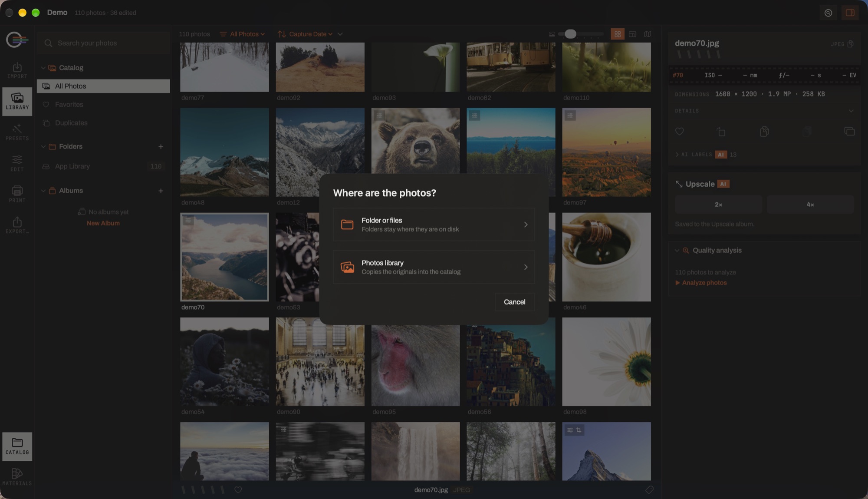This screenshot has width=868, height=499.
Task: Switch to the Library section
Action: click(x=17, y=101)
